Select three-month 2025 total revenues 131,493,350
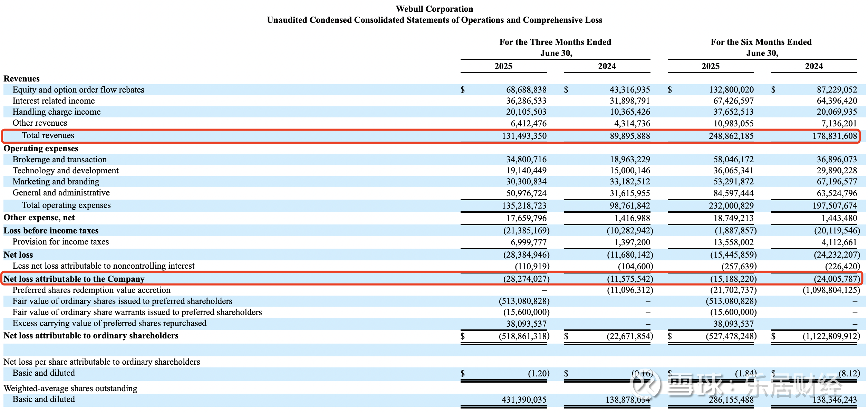 click(x=524, y=136)
